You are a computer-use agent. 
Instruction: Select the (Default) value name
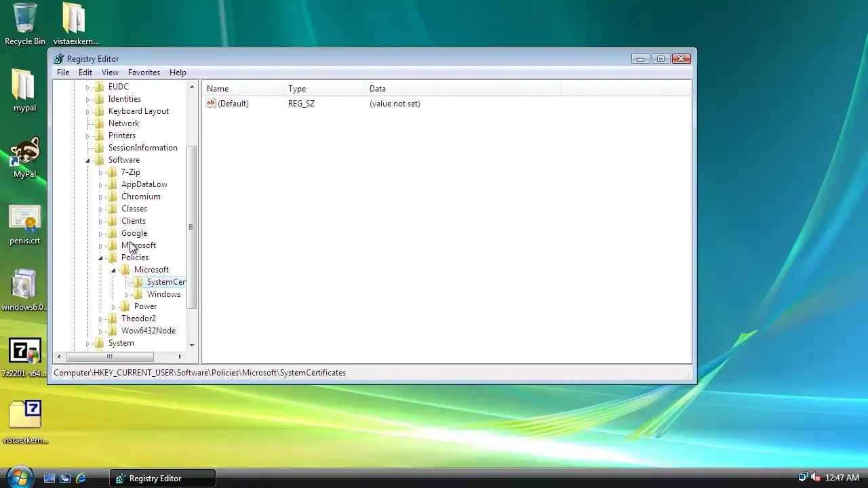[233, 104]
